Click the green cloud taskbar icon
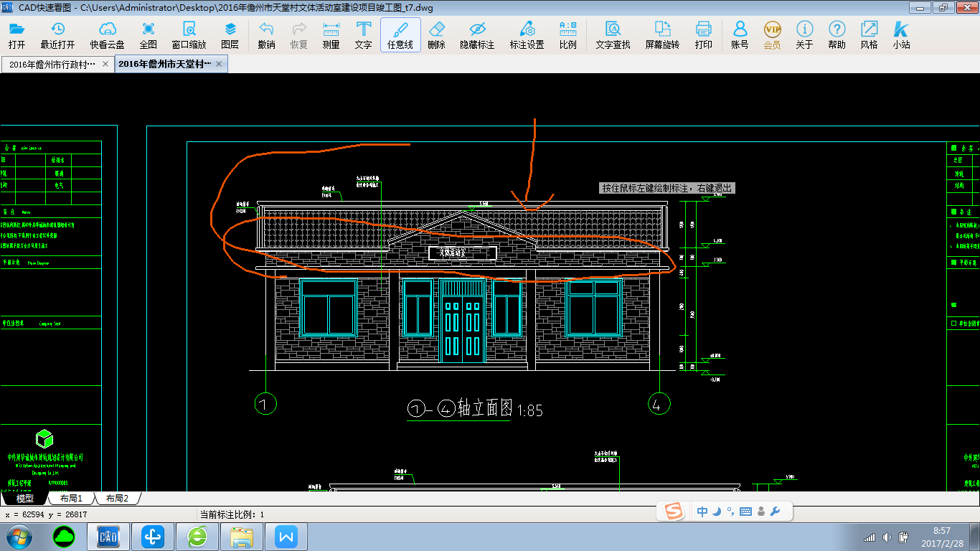Screen dimensions: 980x551 pyautogui.click(x=64, y=537)
